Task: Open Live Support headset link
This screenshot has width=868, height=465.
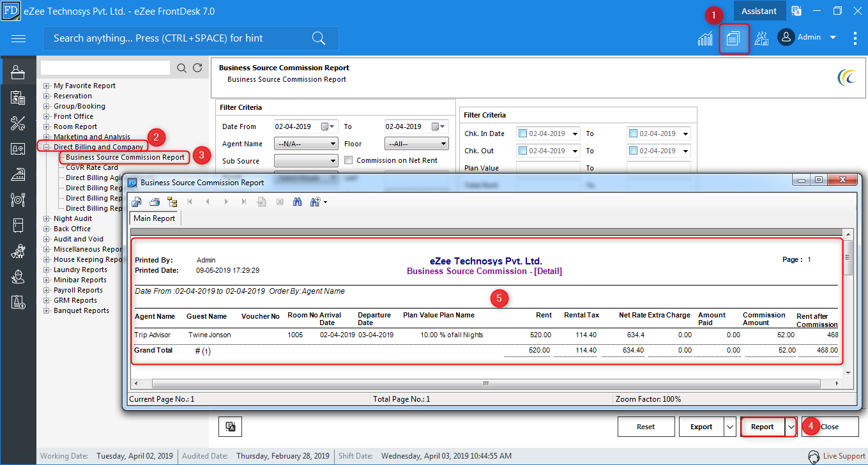Action: point(837,456)
